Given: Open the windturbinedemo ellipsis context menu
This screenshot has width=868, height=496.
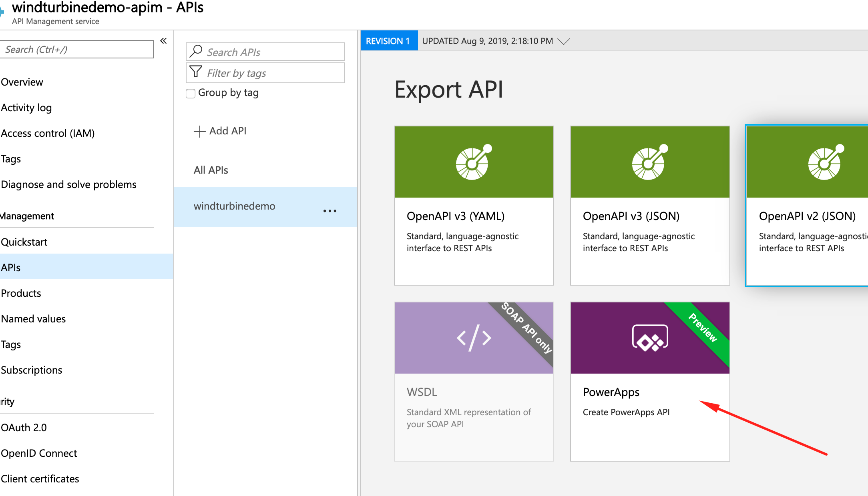Looking at the screenshot, I should [330, 211].
